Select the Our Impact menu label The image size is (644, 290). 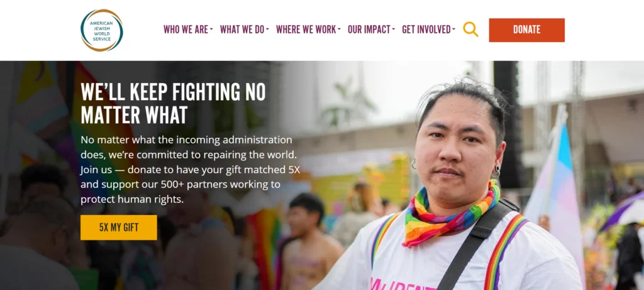point(369,30)
